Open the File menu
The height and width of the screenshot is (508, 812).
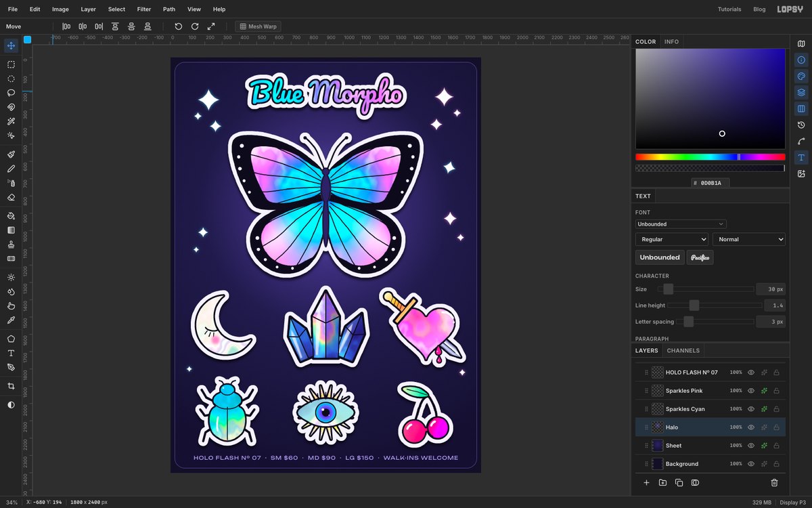tap(13, 9)
